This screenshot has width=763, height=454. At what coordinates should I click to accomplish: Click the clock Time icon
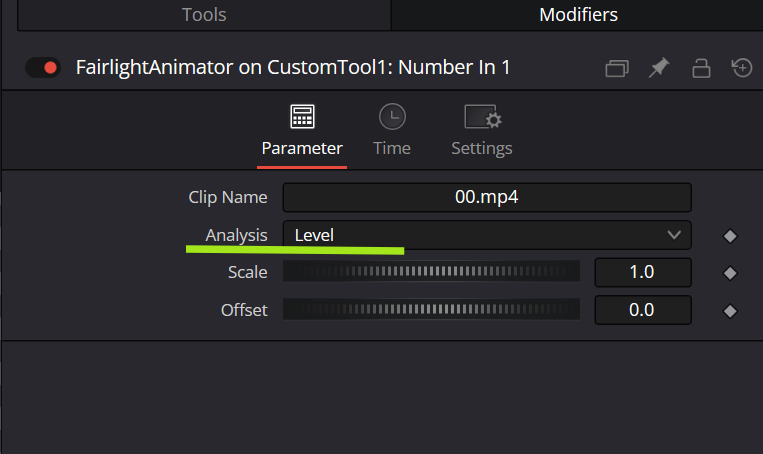coord(392,117)
